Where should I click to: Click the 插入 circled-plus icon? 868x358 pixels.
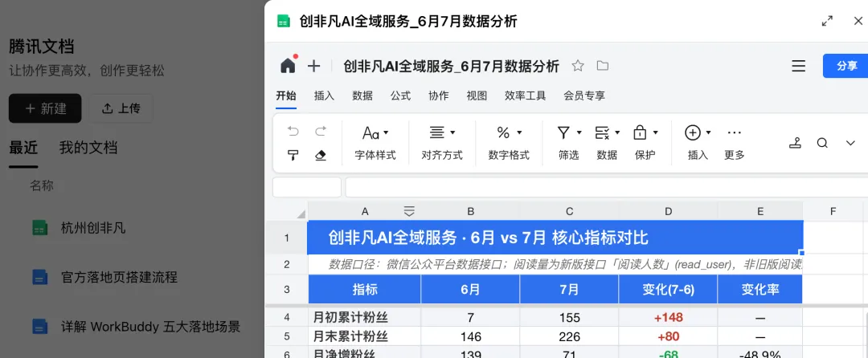693,132
